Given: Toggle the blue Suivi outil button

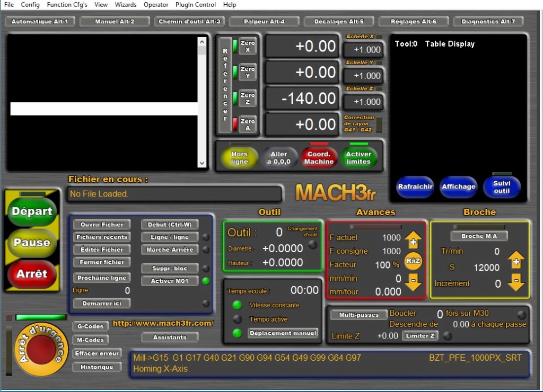Looking at the screenshot, I should 502,187.
